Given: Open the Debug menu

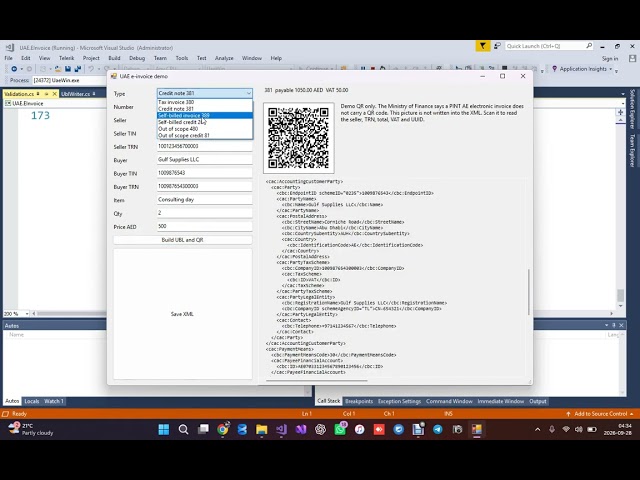Looking at the screenshot, I should (x=137, y=58).
